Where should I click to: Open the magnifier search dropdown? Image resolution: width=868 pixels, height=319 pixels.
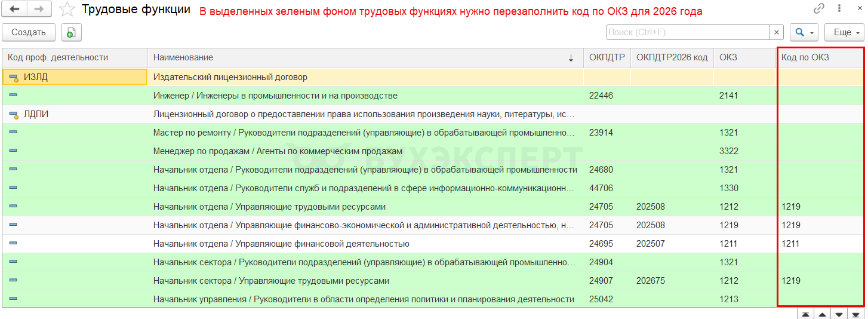tap(804, 32)
